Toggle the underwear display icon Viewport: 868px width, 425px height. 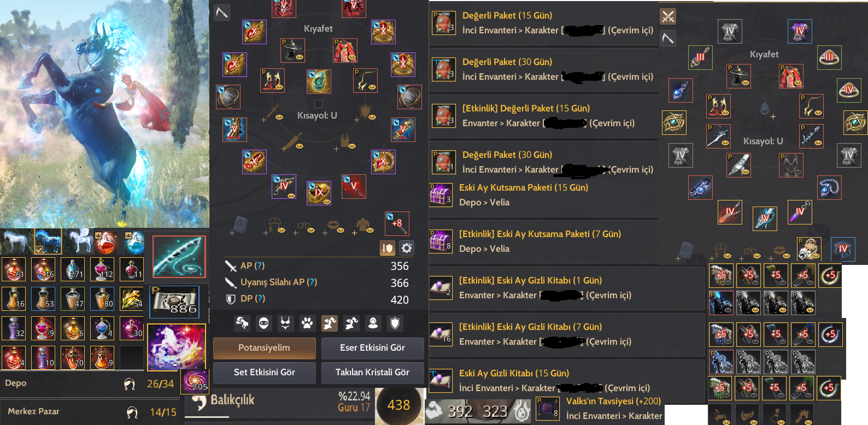pos(285,323)
